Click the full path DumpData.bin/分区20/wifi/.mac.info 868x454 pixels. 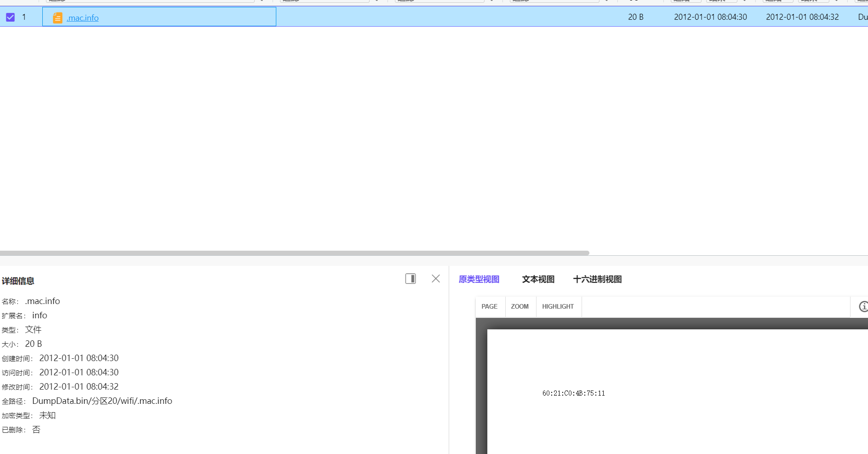(x=102, y=401)
